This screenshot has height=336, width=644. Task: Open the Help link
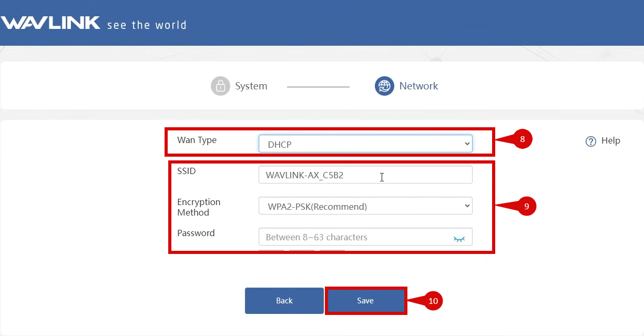[611, 140]
